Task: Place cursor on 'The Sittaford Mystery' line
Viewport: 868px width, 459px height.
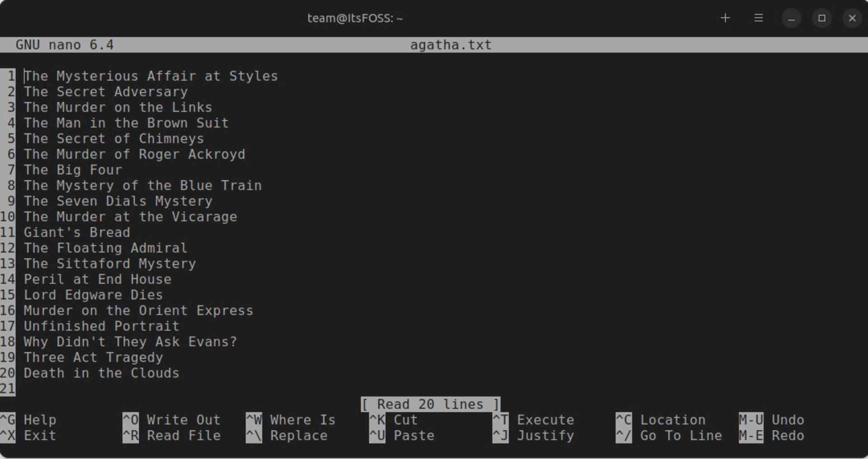Action: [x=110, y=264]
